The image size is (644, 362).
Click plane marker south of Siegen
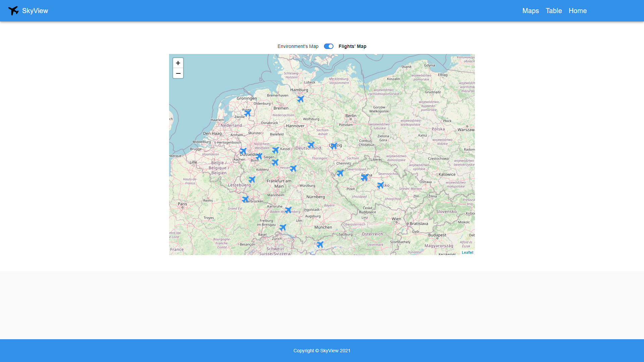coord(275,163)
